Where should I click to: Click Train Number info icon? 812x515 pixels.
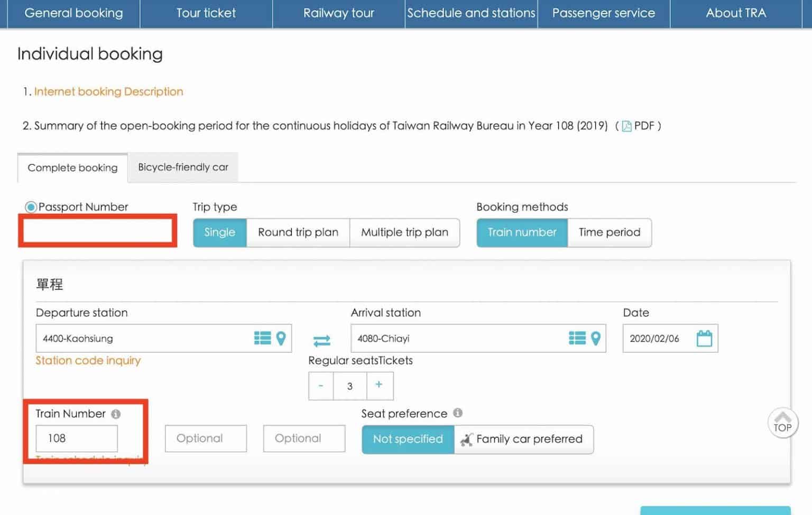click(x=116, y=414)
